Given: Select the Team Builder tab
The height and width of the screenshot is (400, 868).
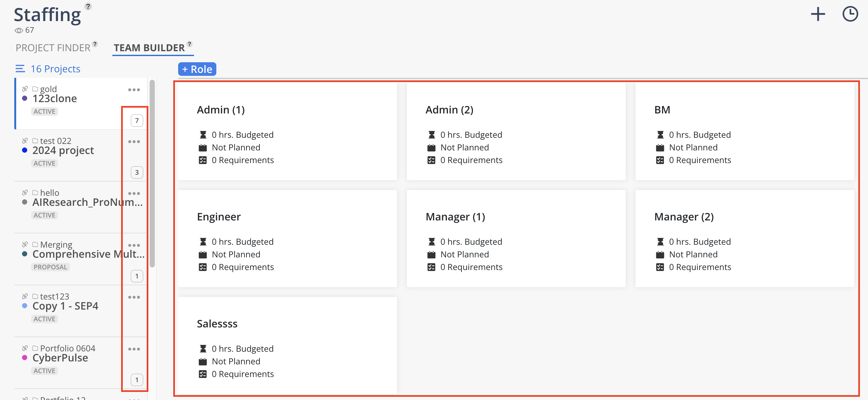Looking at the screenshot, I should click(149, 48).
